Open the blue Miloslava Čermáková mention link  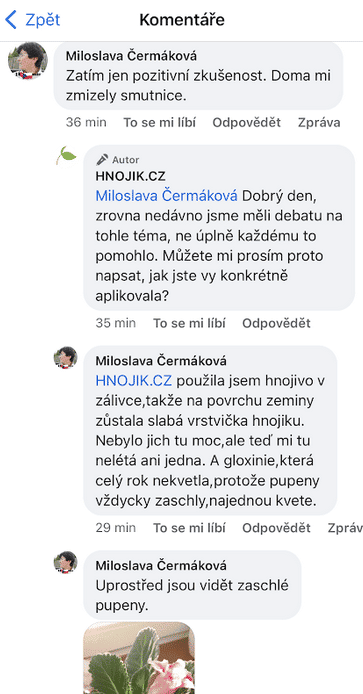166,195
